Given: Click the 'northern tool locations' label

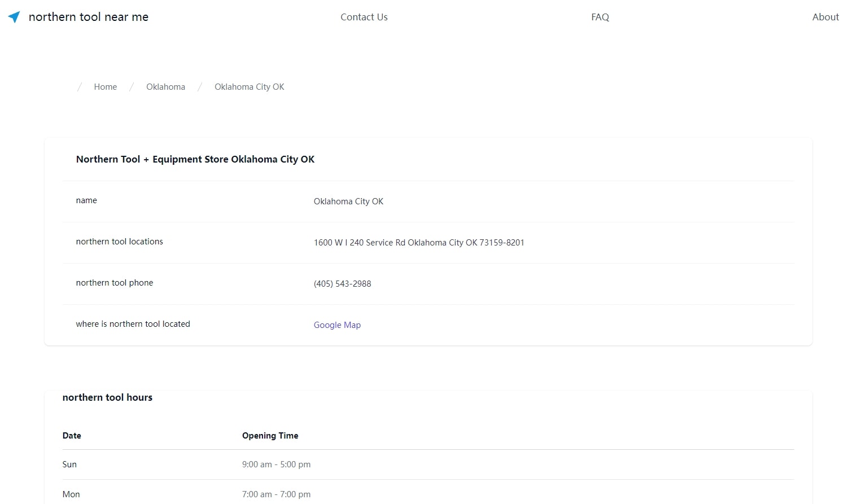Looking at the screenshot, I should 119,242.
